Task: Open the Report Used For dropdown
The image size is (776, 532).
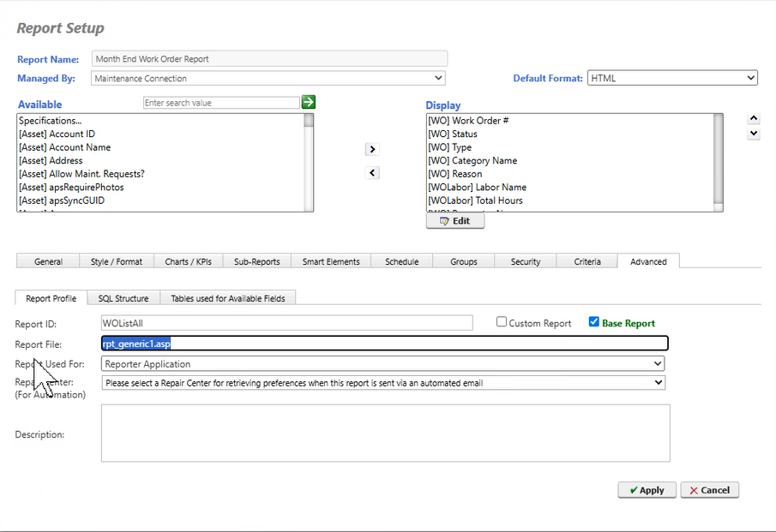Action: click(x=382, y=364)
